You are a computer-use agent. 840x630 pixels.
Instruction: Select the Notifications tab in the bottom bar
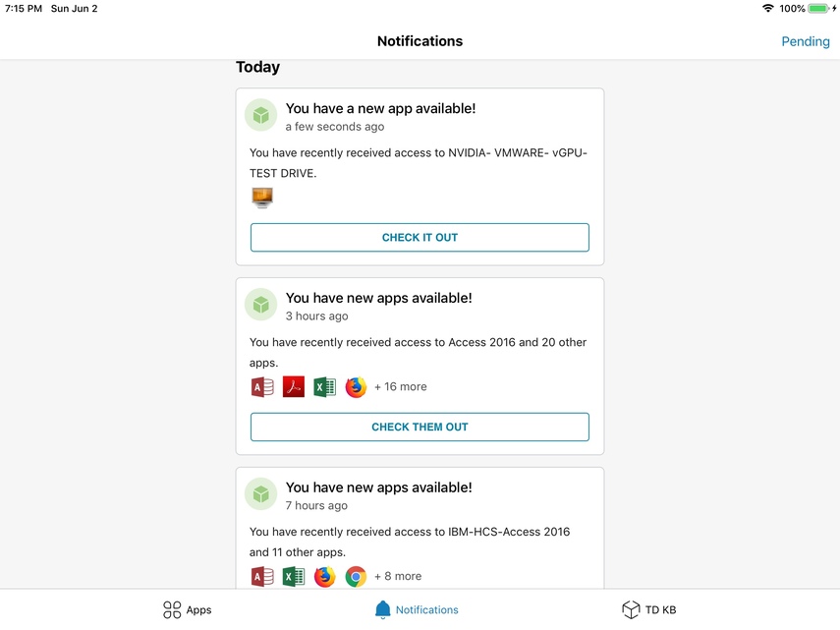pos(418,610)
